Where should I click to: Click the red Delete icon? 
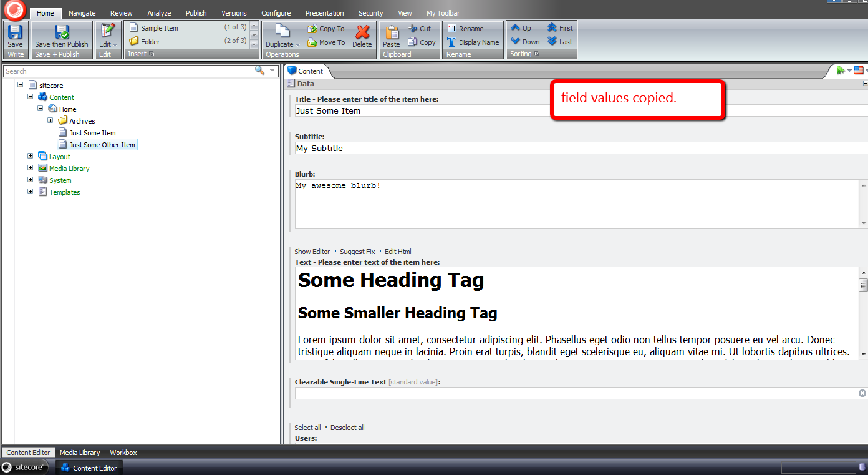362,33
